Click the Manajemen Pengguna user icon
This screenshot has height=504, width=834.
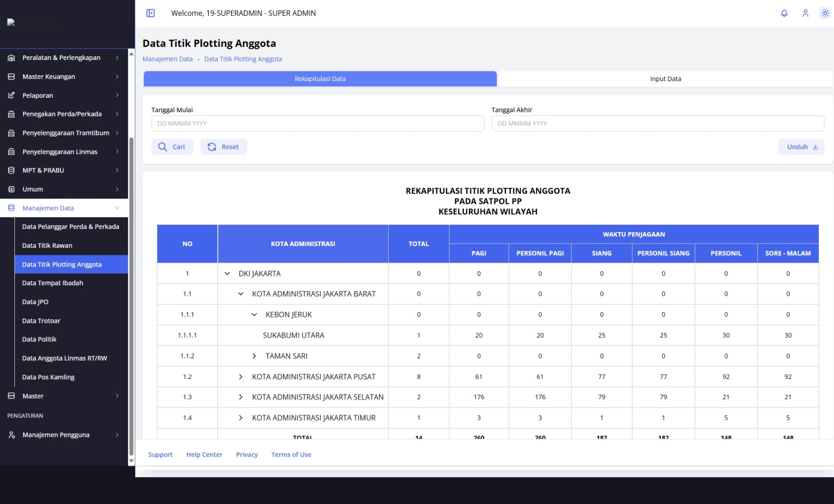coord(12,435)
